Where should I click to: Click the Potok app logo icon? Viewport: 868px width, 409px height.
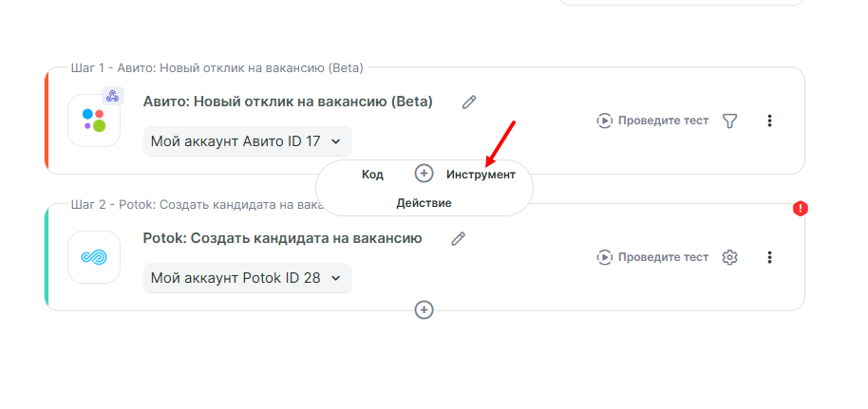pyautogui.click(x=94, y=257)
